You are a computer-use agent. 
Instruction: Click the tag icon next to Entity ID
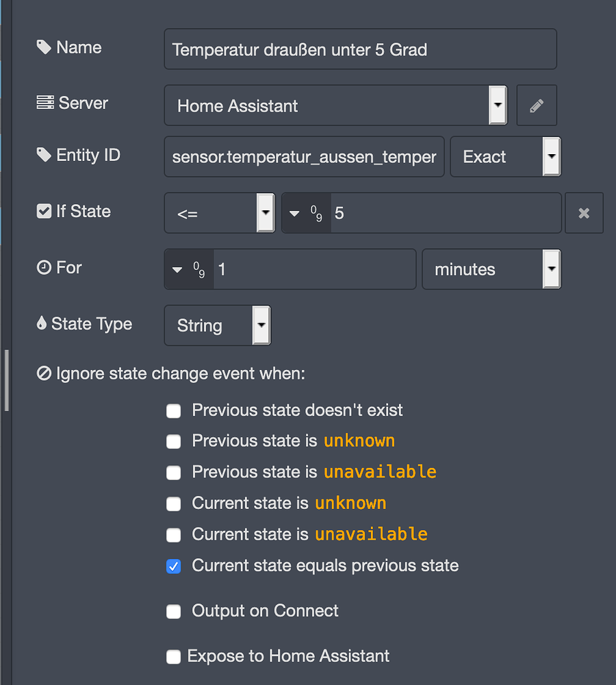44,155
